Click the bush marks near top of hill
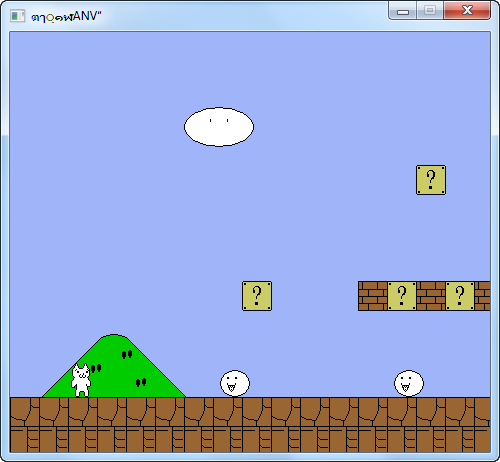 [x=127, y=354]
